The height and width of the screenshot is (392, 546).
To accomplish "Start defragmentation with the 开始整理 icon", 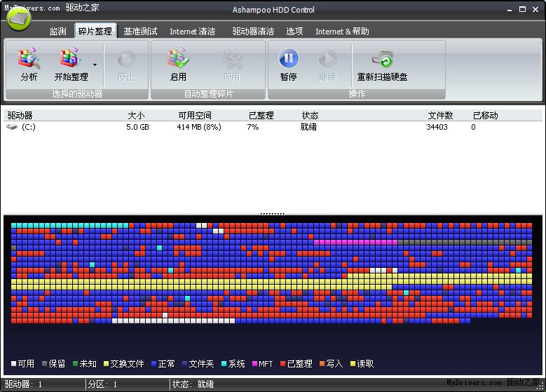I will pyautogui.click(x=71, y=60).
